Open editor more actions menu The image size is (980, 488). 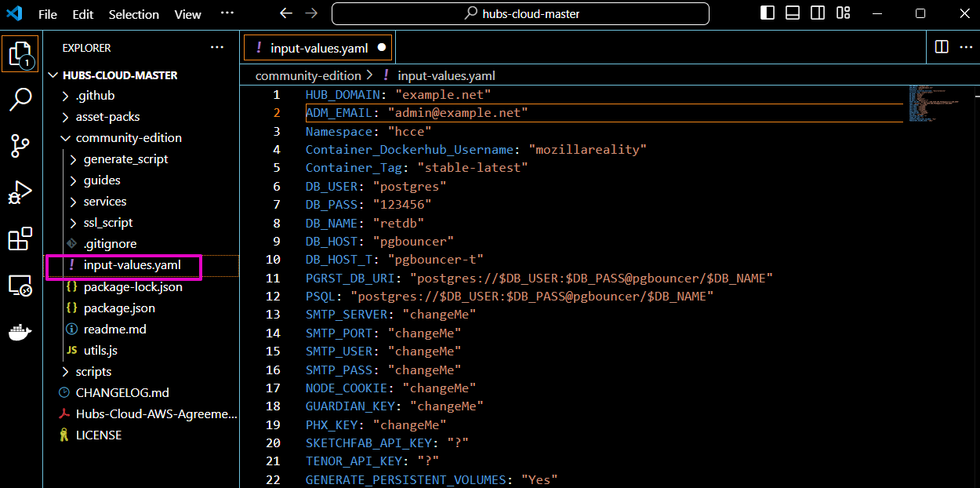[965, 47]
